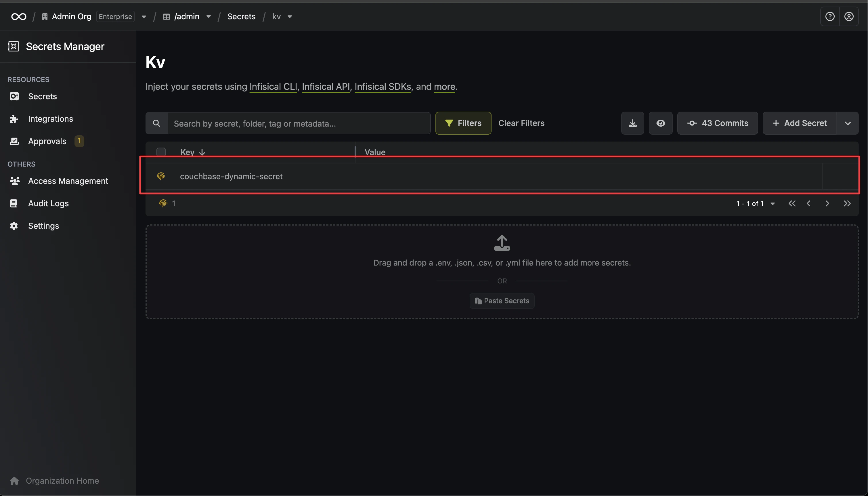The image size is (868, 496).
Task: Open Access Management in the sidebar
Action: pyautogui.click(x=68, y=181)
